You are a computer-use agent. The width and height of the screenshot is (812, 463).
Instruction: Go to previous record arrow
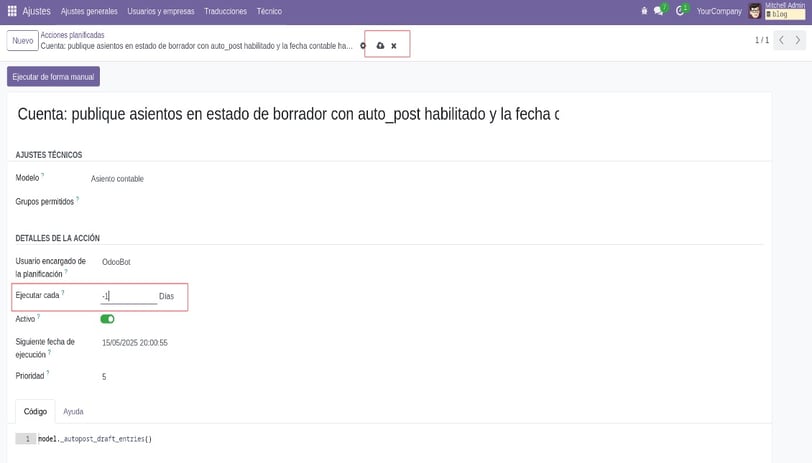(x=781, y=40)
